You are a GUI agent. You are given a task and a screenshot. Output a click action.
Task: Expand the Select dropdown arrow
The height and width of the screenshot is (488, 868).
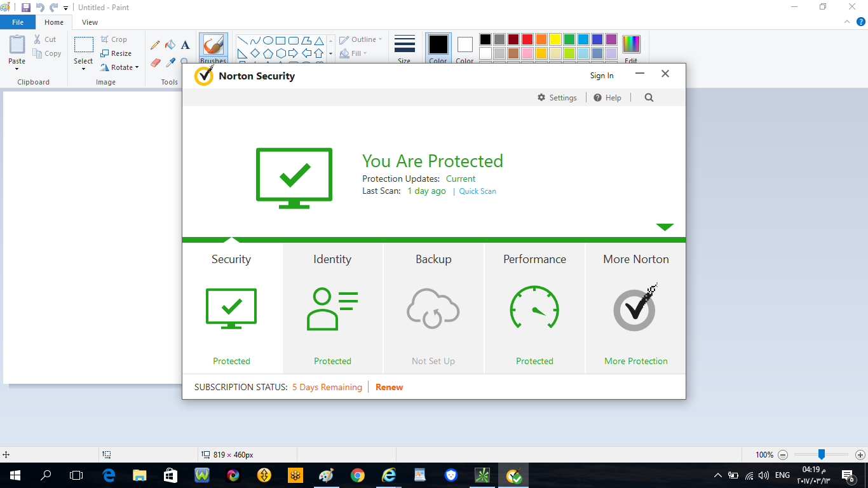83,69
